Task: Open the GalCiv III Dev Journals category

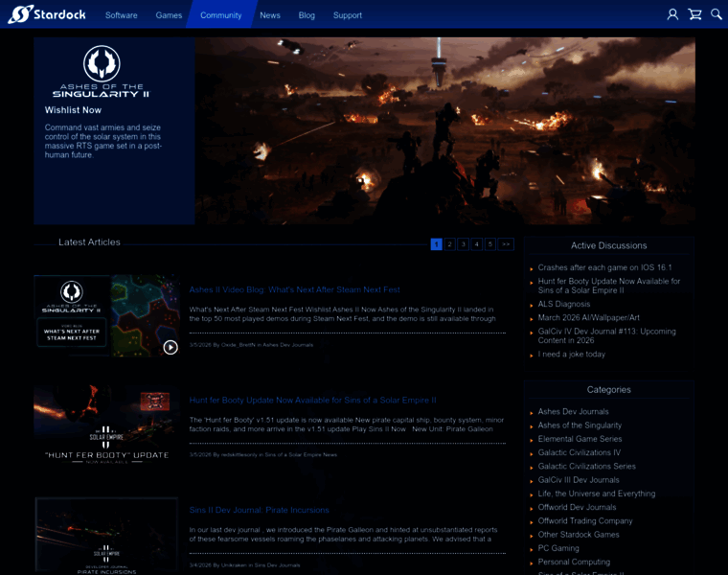Action: coord(578,480)
